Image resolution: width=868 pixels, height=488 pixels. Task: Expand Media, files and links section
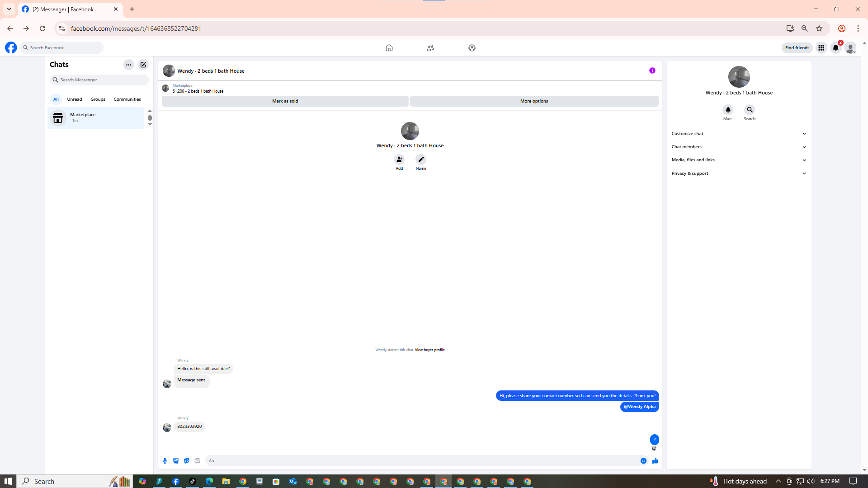[739, 160]
